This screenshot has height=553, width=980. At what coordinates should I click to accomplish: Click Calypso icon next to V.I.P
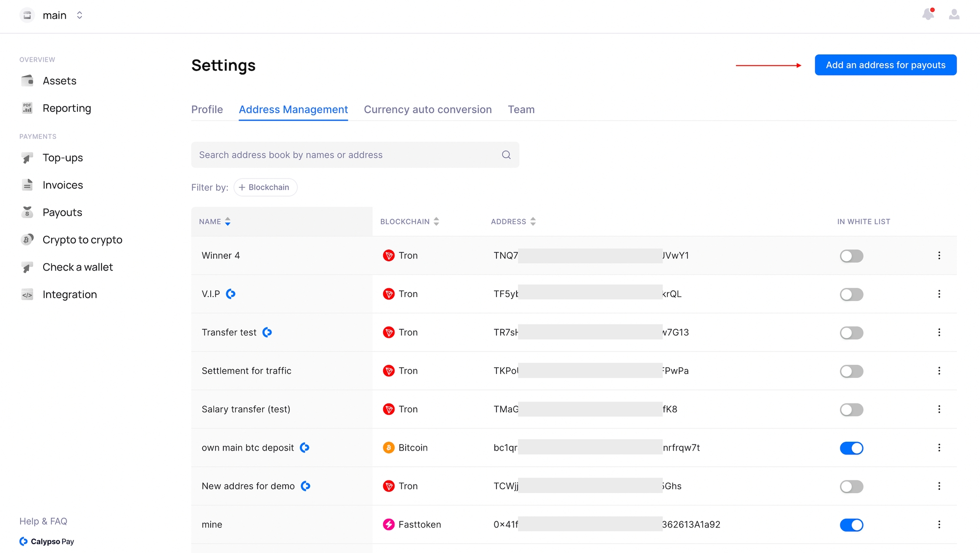(231, 294)
